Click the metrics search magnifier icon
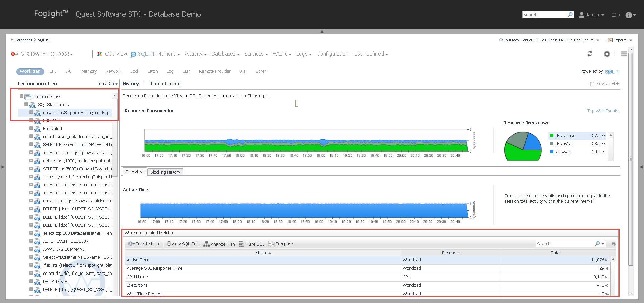 pos(597,244)
